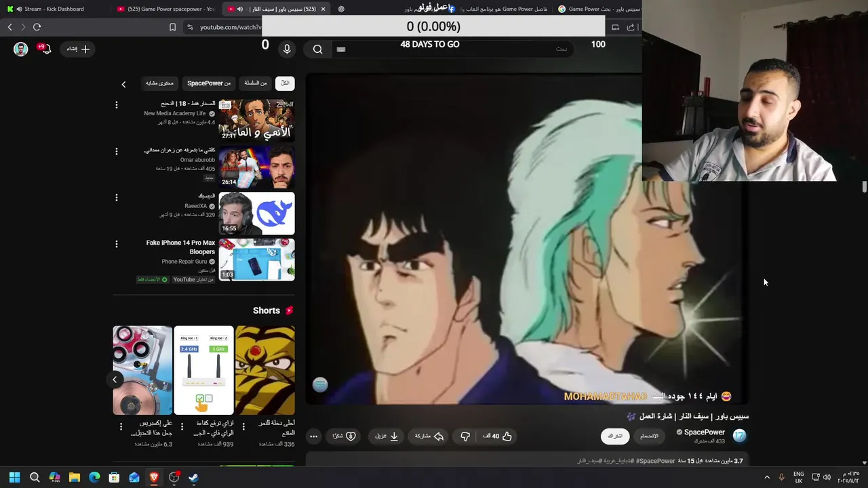Send Super Thanks via شكرًا button

coord(344,436)
